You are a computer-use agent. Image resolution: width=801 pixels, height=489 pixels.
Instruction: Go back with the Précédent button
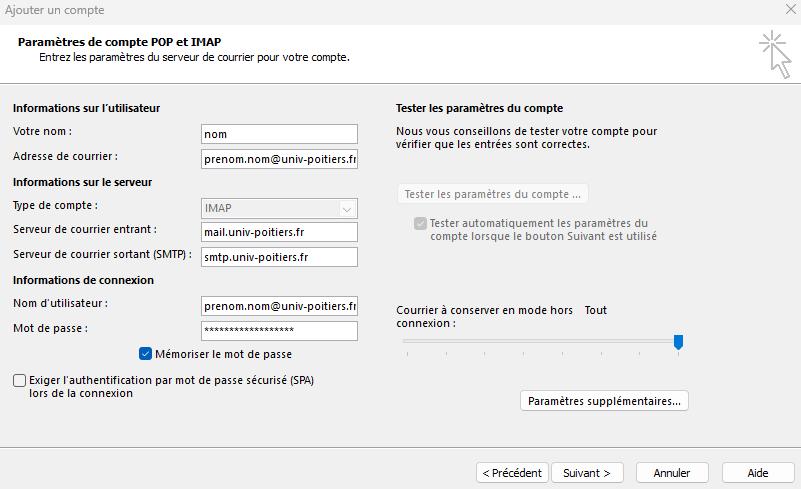pyautogui.click(x=511, y=472)
